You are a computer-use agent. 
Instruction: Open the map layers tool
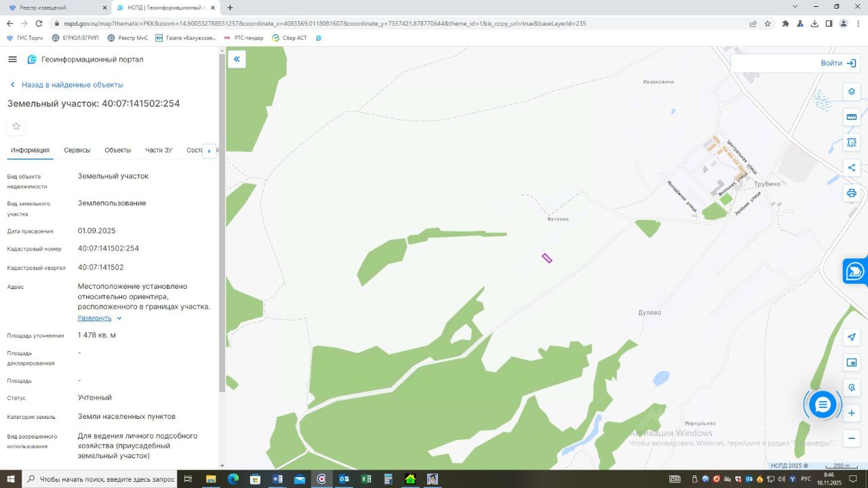coord(852,92)
